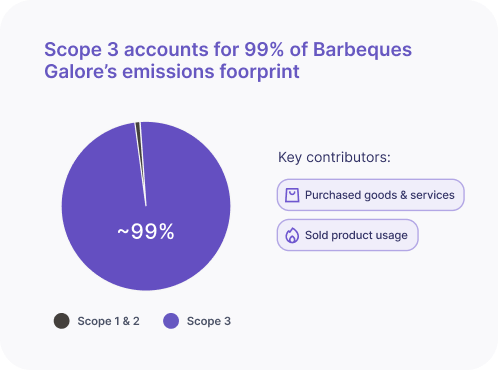Select the Sold product usage chip
The height and width of the screenshot is (370, 498).
click(x=347, y=235)
